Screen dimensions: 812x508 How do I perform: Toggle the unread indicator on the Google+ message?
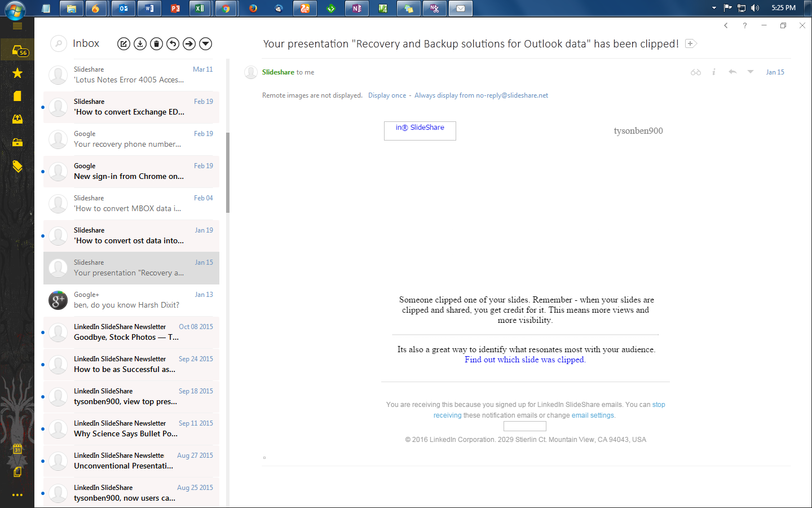[43, 300]
